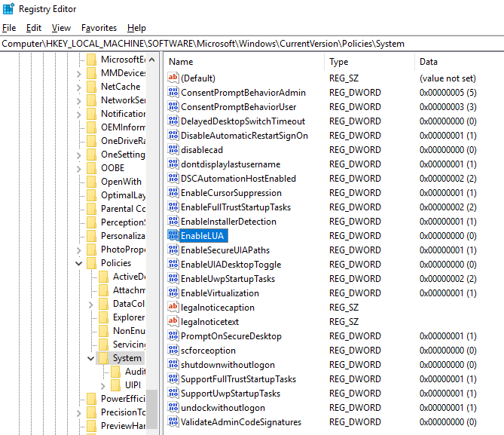The width and height of the screenshot is (504, 435).
Task: Click the PromptOnSecureDesktop value icon
Action: [173, 336]
